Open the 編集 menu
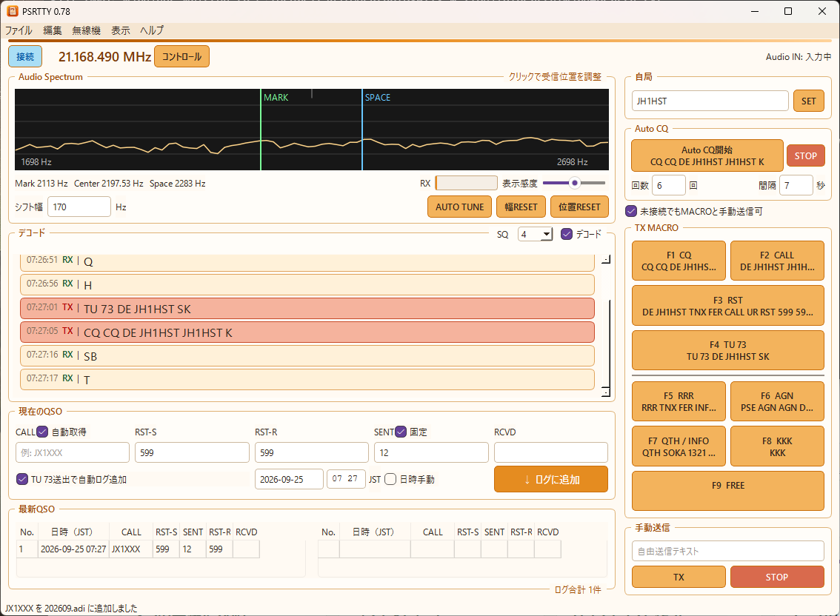This screenshot has height=616, width=840. pos(53,30)
